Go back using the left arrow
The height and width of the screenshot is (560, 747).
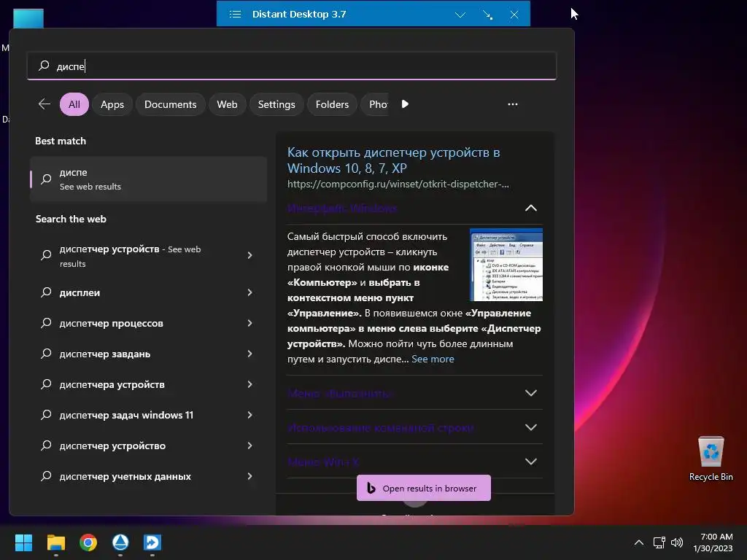(44, 104)
